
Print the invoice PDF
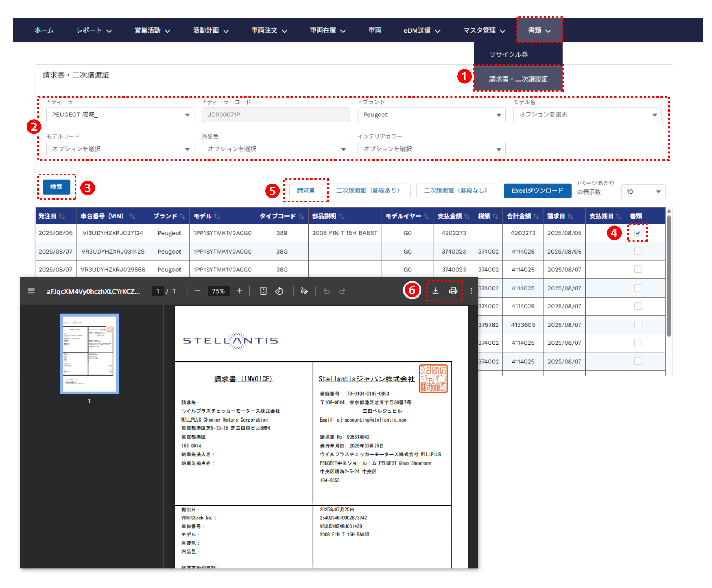click(453, 291)
